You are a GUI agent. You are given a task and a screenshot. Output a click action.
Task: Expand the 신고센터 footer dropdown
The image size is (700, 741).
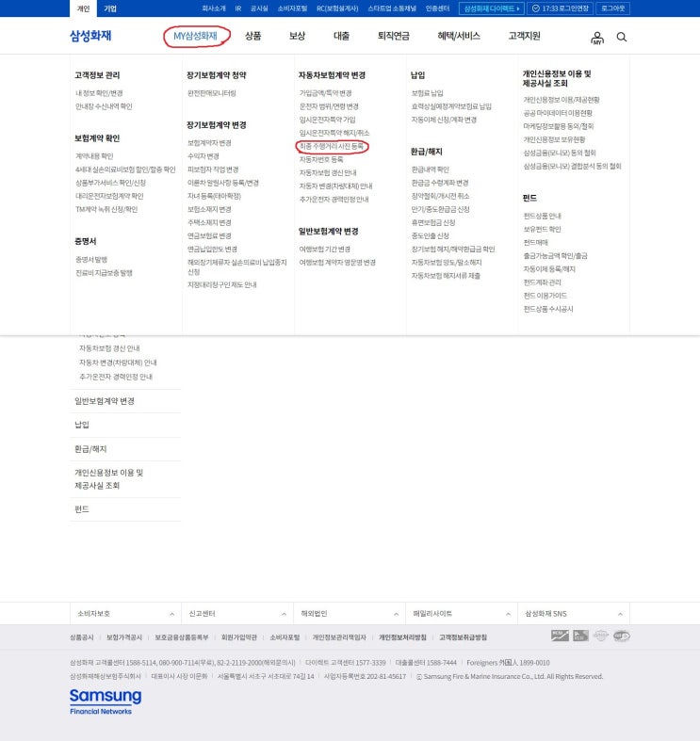[237, 613]
